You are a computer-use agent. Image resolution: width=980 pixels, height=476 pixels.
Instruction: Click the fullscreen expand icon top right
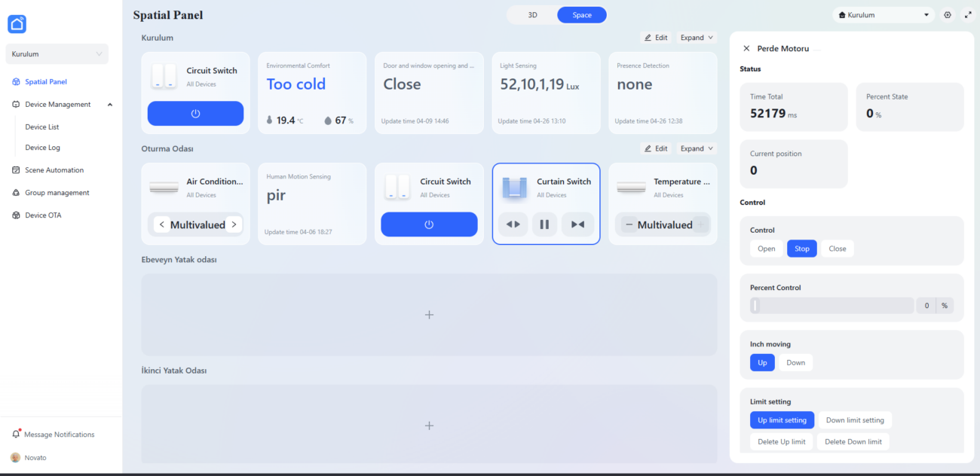pos(969,14)
